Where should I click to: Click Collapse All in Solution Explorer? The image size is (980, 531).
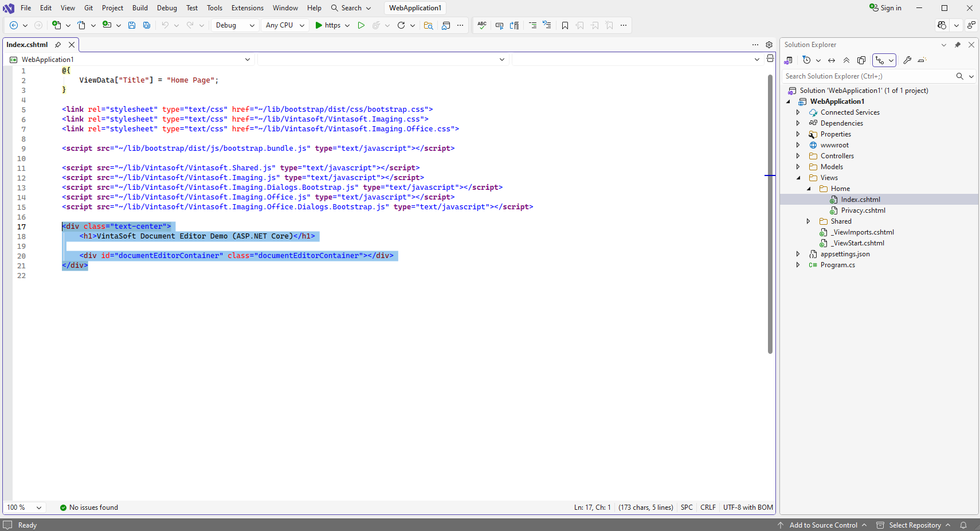click(x=846, y=60)
